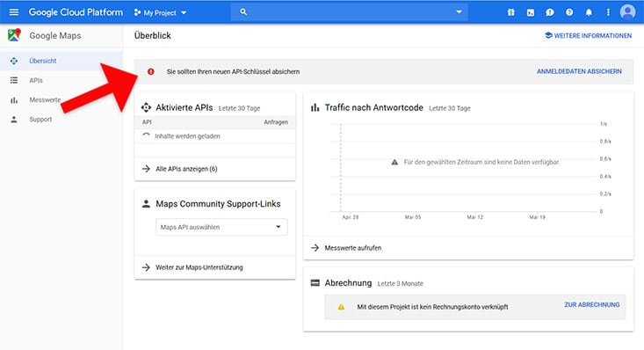Click arrow beside Messwerte aufrufen

tap(315, 248)
